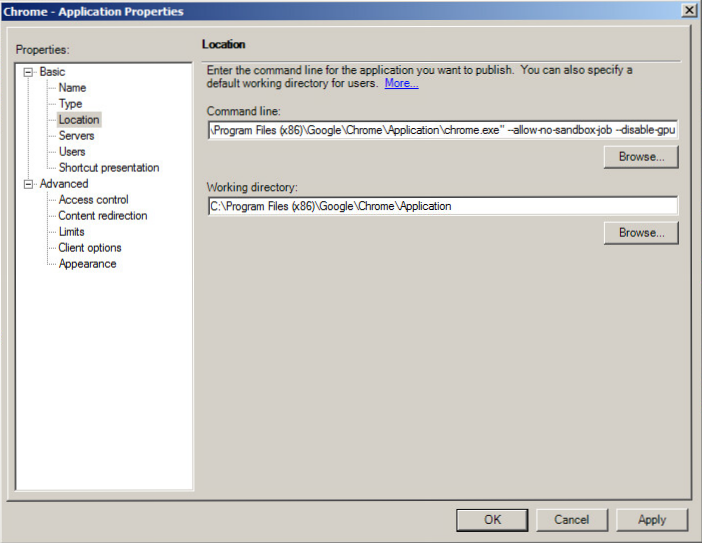Image resolution: width=702 pixels, height=543 pixels.
Task: Select Advanced in the Properties tree
Action: (x=64, y=184)
